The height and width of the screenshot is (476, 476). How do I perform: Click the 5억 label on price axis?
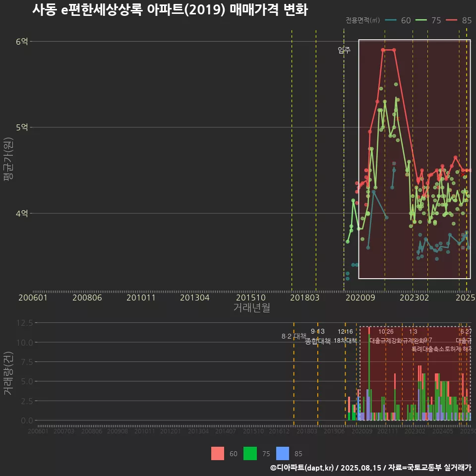[22, 127]
